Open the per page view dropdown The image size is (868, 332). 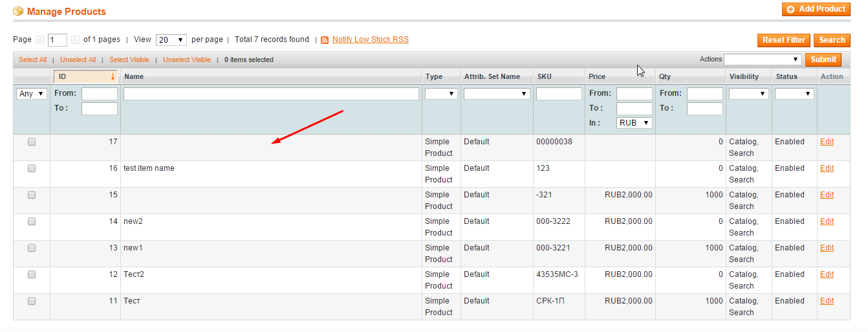click(x=171, y=40)
